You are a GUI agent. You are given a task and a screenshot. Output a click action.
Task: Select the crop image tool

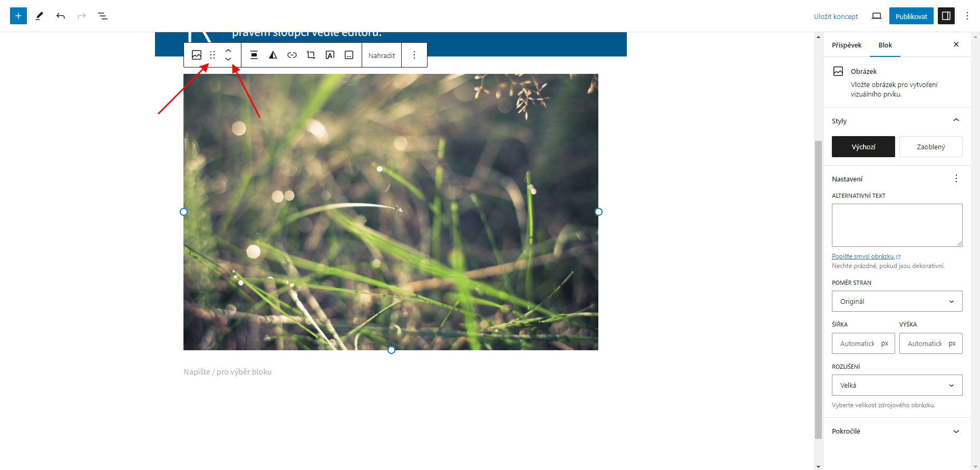[x=311, y=55]
